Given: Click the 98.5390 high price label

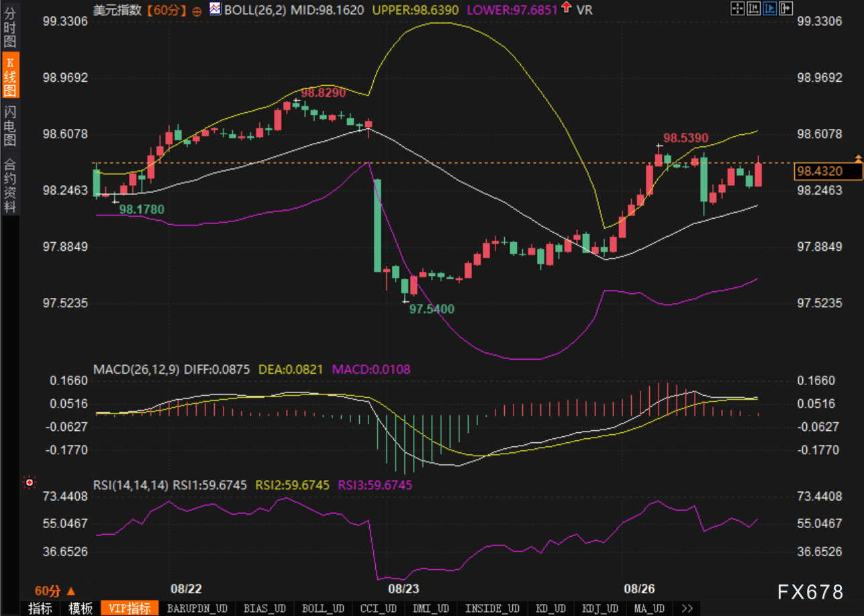Looking at the screenshot, I should tap(685, 138).
